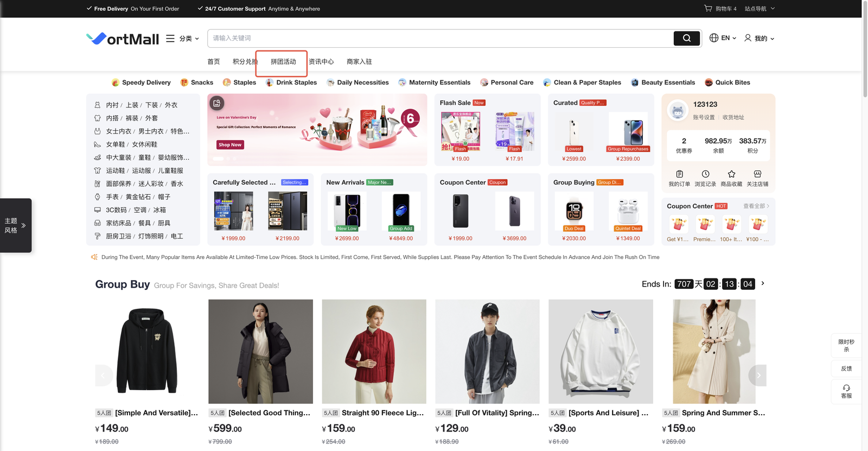Open followed stores icon
This screenshot has width=868, height=451.
pos(757,174)
